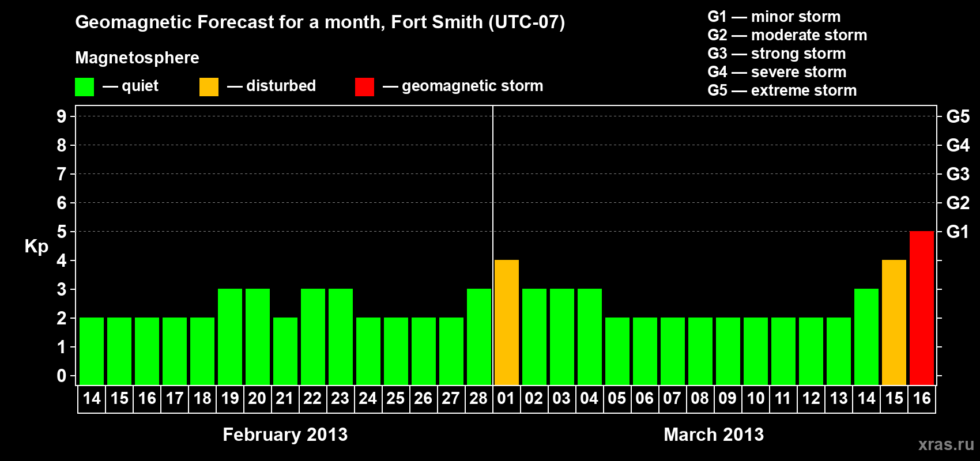Viewport: 980px width, 461px height.
Task: Click Kp value 9 on the left axis
Action: click(x=62, y=116)
